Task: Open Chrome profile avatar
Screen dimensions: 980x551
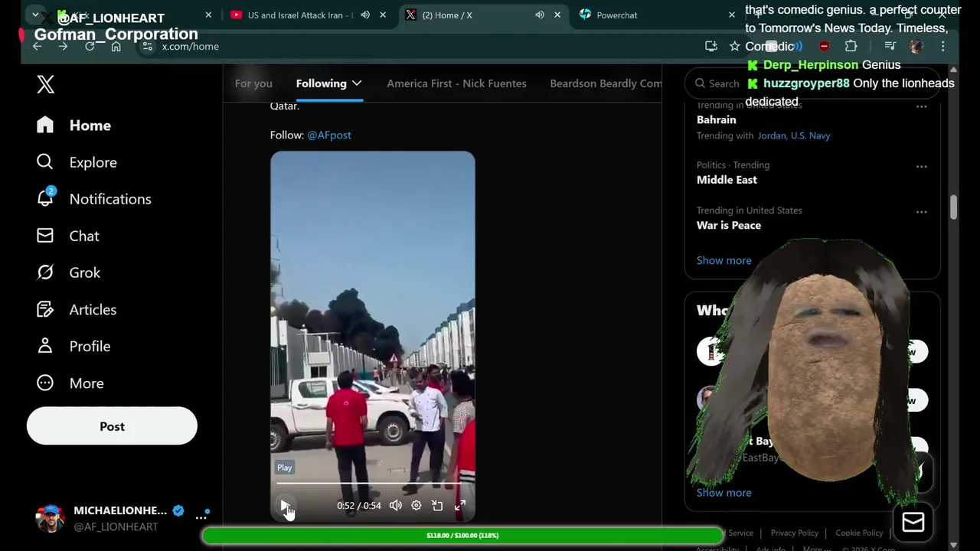Action: [x=916, y=47]
